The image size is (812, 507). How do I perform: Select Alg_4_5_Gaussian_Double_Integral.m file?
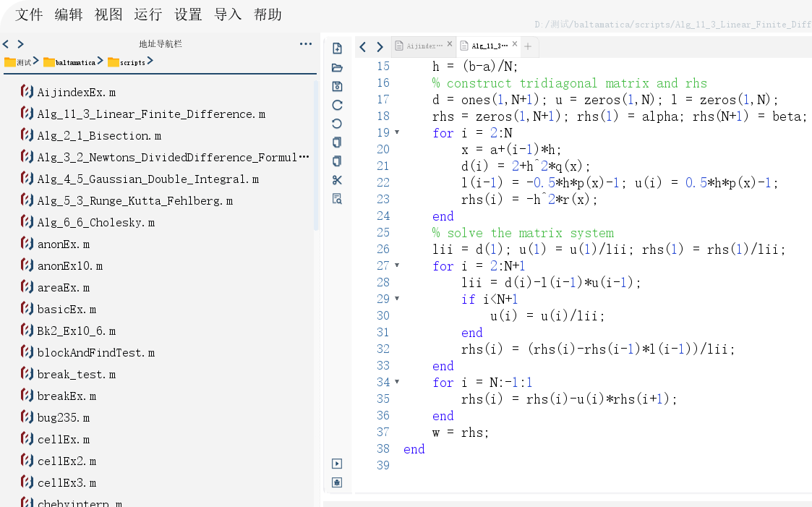140,179
